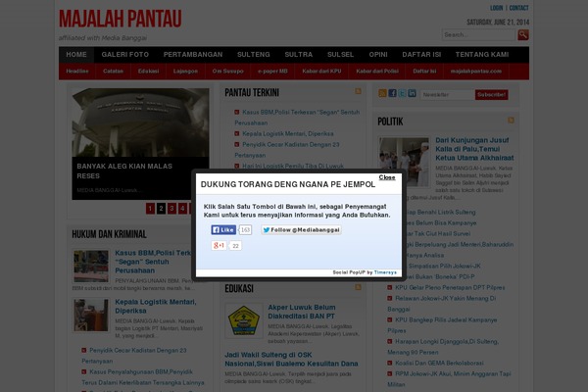Open Relawan Jokowi-JK Yakin Menang Di Banggai

coord(442,304)
